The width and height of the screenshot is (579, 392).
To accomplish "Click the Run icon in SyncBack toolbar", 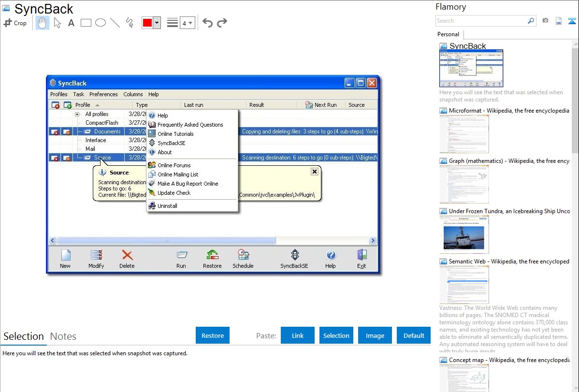I will (181, 255).
